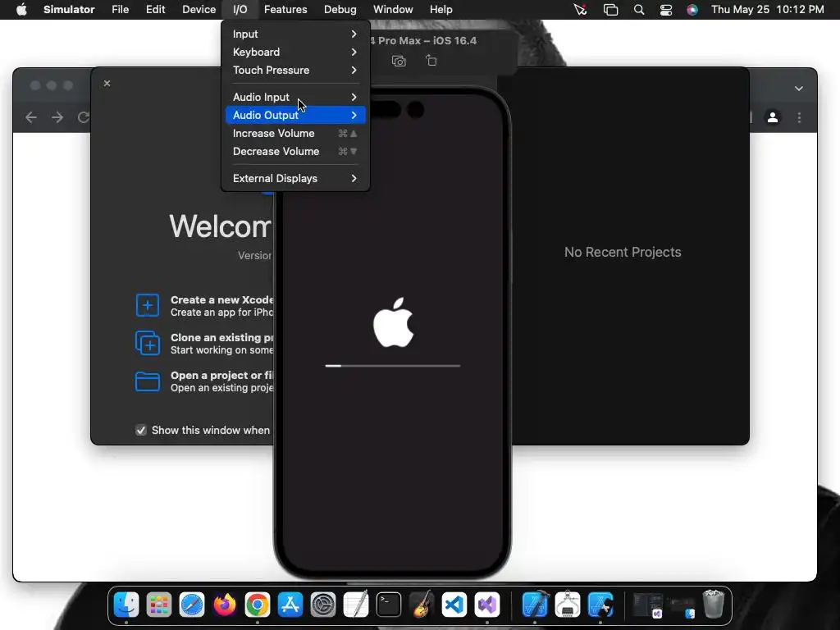Viewport: 840px width, 630px height.
Task: Click the browser profile avatar icon
Action: pyautogui.click(x=773, y=117)
